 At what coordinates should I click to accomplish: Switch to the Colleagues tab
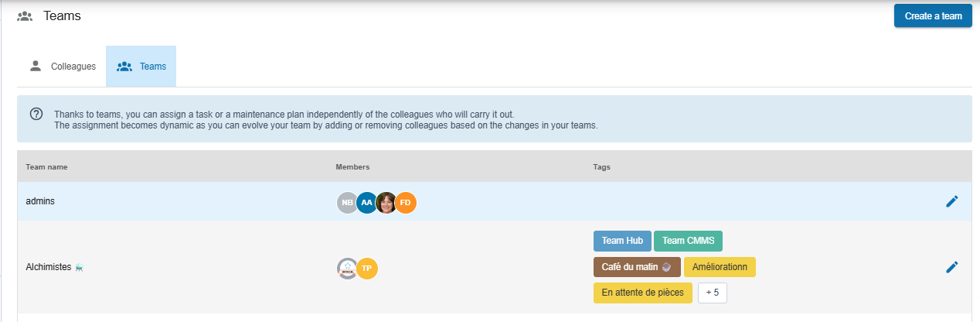pyautogui.click(x=63, y=67)
